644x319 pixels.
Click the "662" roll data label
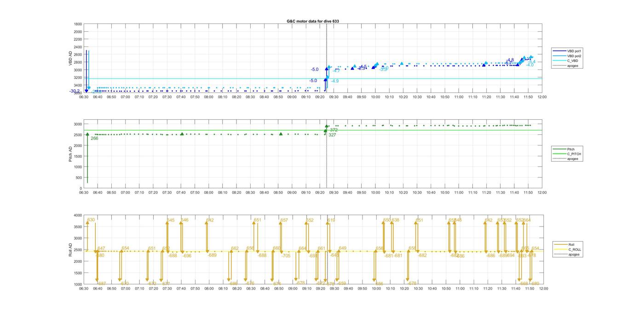235,248
